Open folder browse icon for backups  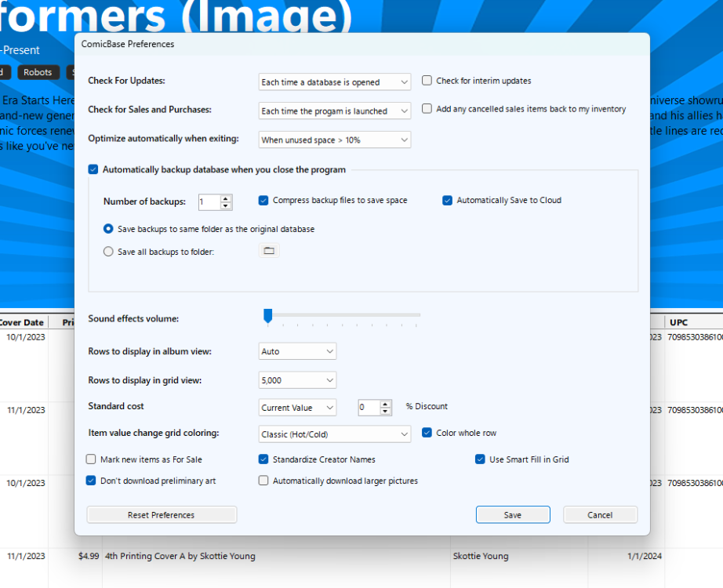coord(269,250)
